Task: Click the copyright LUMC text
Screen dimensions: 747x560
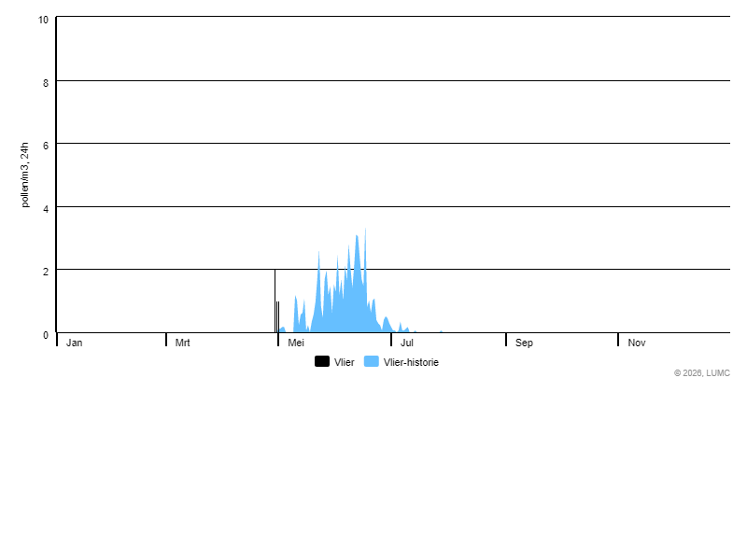Action: (x=702, y=372)
